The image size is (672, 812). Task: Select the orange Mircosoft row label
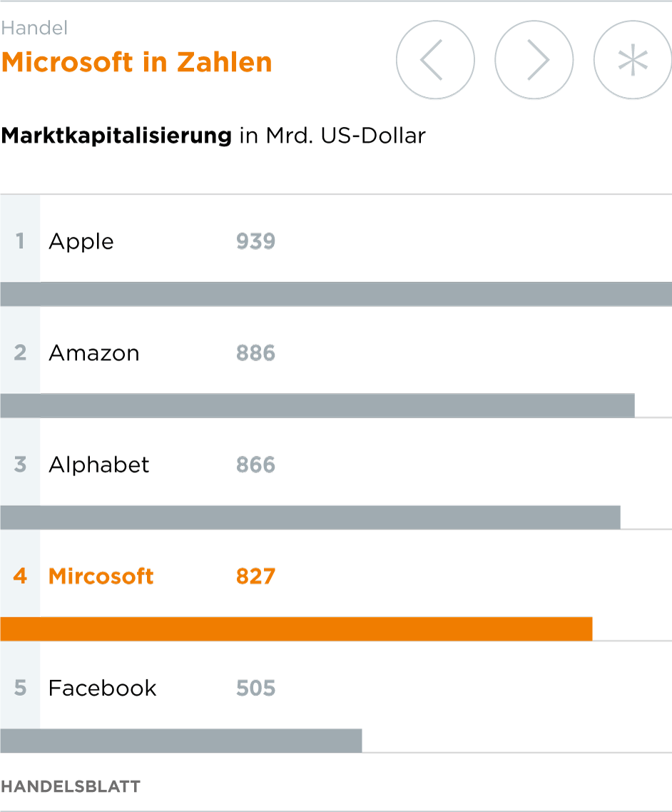(x=101, y=576)
